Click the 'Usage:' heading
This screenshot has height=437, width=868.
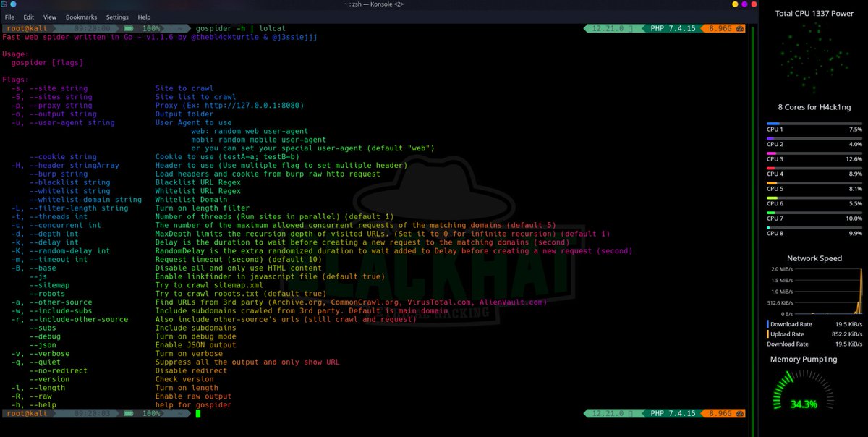(16, 54)
